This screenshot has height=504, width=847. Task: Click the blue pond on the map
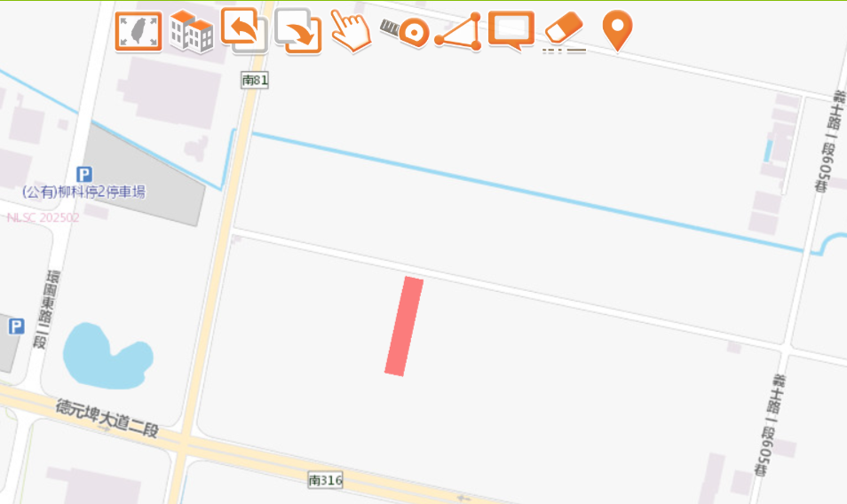[x=107, y=356]
